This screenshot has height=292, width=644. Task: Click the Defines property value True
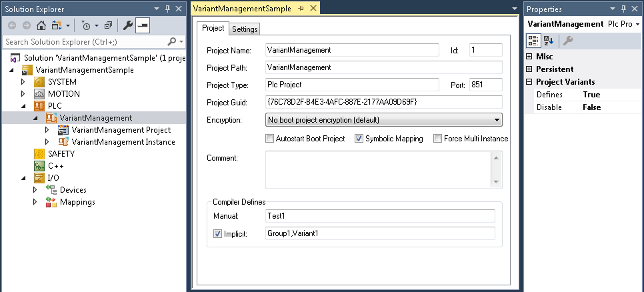611,95
